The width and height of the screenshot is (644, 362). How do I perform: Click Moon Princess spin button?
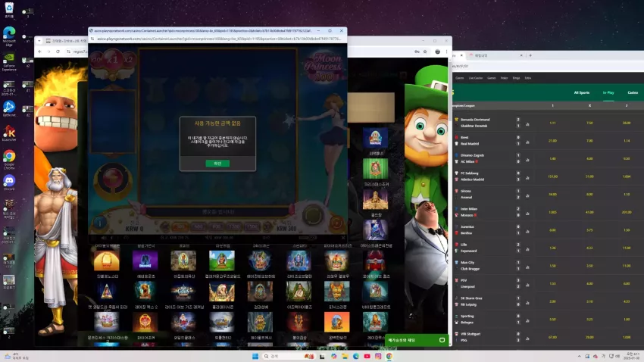click(x=313, y=214)
